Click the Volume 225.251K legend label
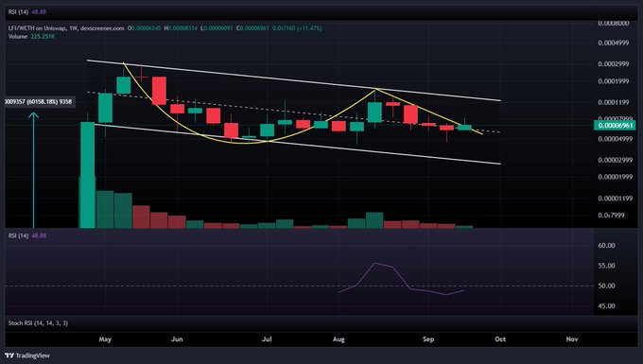The width and height of the screenshot is (643, 364). [31, 37]
